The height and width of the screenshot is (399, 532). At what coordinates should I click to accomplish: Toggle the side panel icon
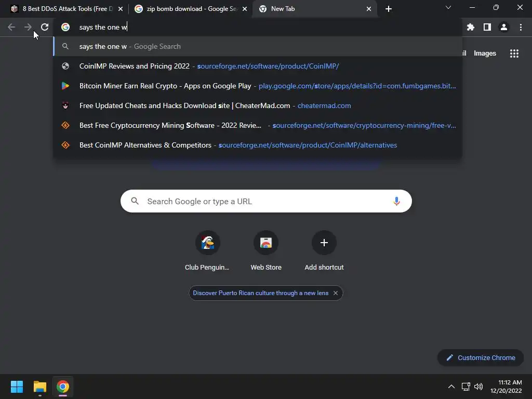click(x=487, y=27)
